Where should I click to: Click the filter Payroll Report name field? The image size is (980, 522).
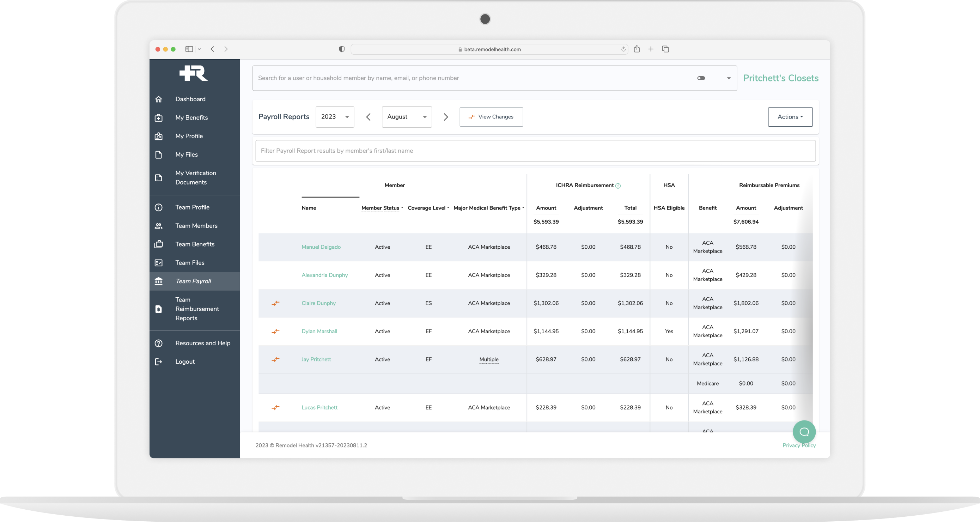[535, 151]
